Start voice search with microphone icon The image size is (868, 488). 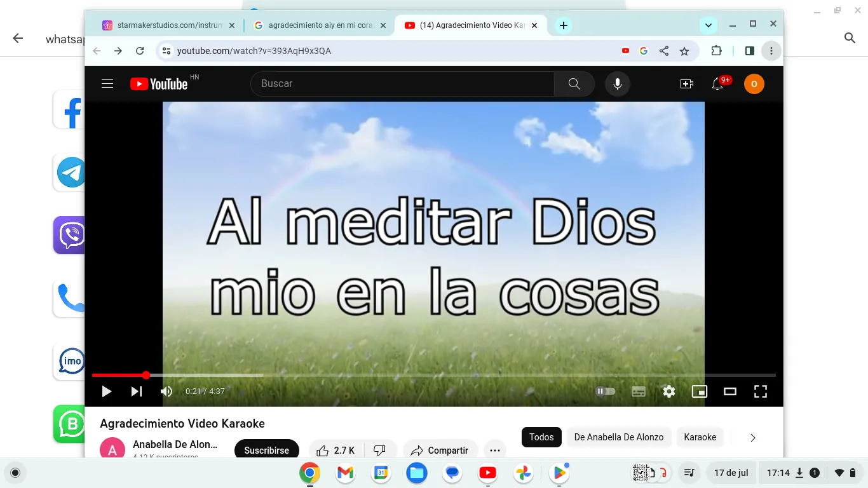point(617,84)
